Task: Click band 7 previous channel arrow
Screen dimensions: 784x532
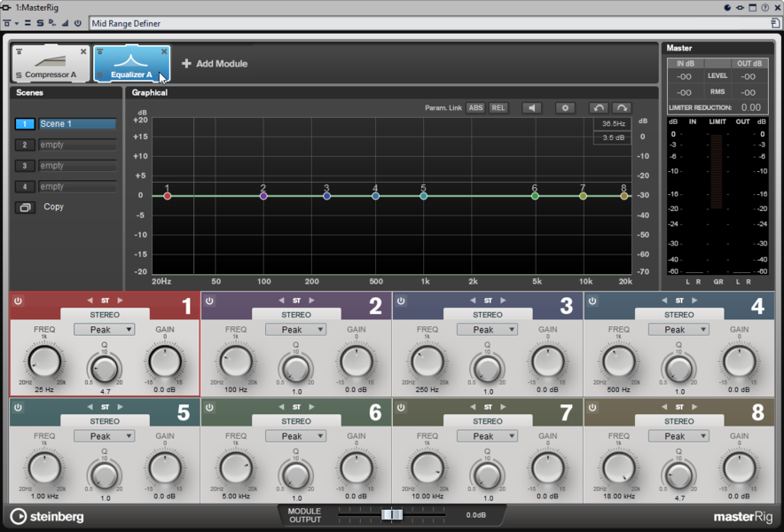Action: coord(473,407)
